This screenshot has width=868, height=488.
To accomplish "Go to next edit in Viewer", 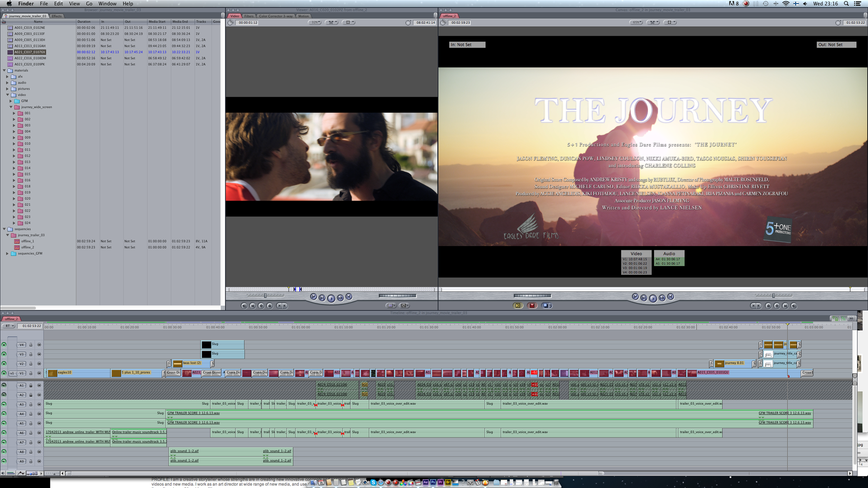I will pos(349,296).
